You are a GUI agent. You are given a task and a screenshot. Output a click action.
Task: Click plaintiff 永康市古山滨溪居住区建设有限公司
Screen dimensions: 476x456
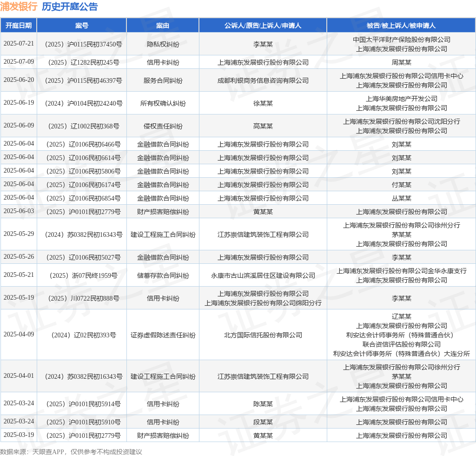[x=263, y=275]
